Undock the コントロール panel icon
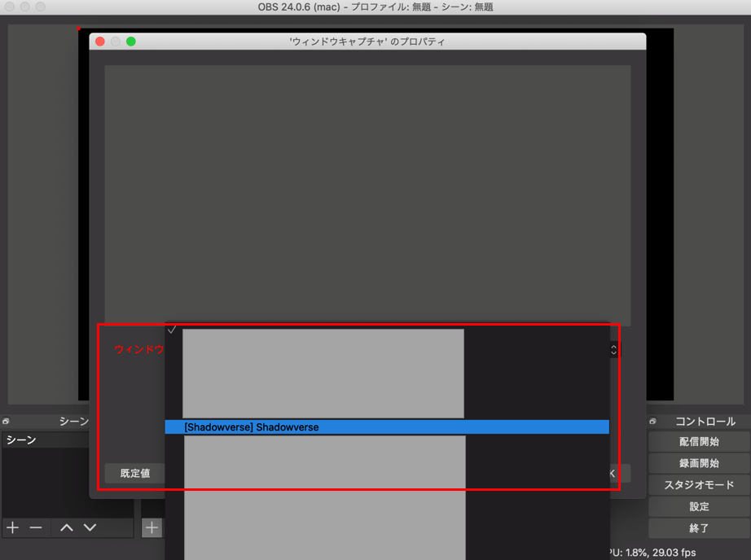 [x=652, y=421]
